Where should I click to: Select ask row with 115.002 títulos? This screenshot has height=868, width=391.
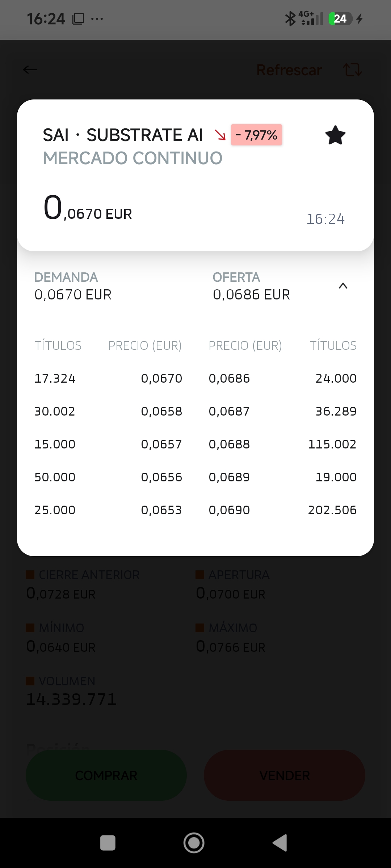pyautogui.click(x=282, y=444)
